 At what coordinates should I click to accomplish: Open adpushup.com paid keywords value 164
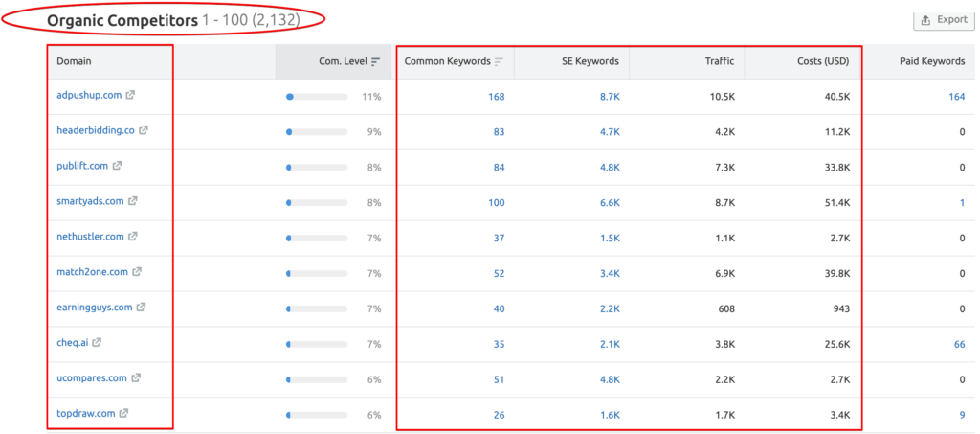coord(956,97)
